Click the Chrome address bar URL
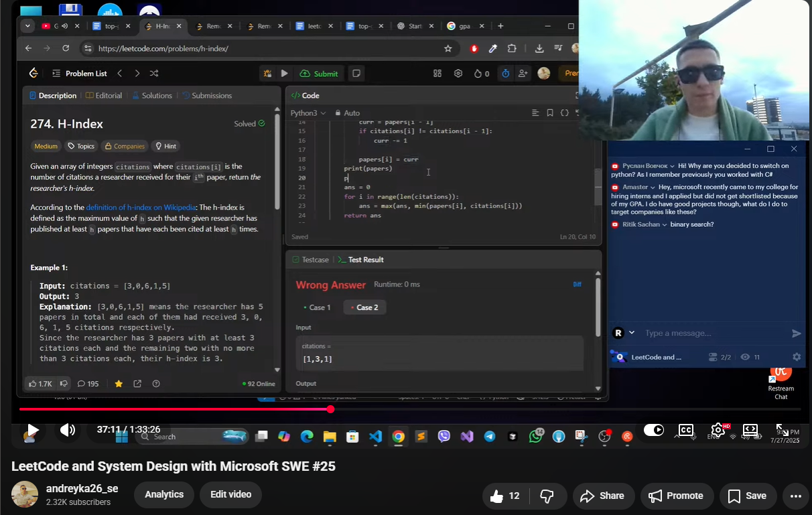The height and width of the screenshot is (515, 812). 163,49
